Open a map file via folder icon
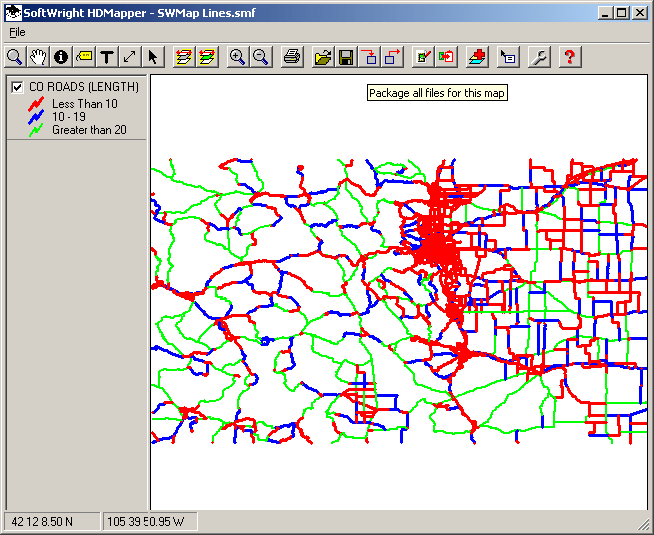Screen dimensions: 654x535 323,57
